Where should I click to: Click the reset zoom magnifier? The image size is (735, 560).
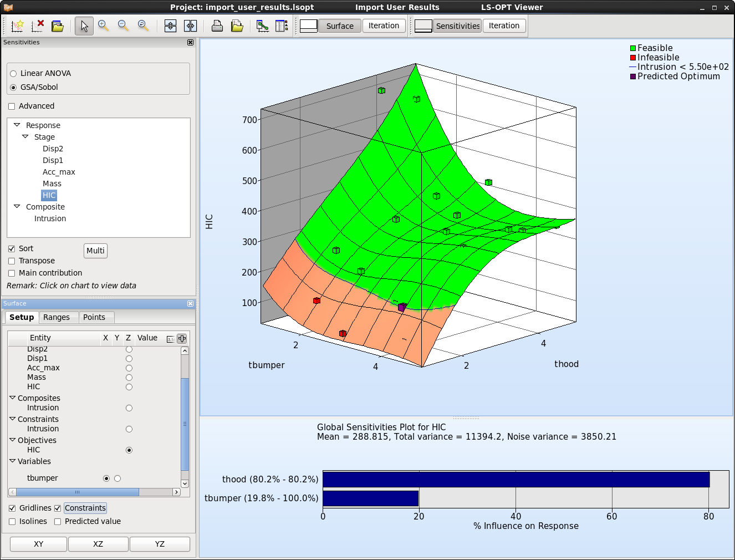click(144, 26)
